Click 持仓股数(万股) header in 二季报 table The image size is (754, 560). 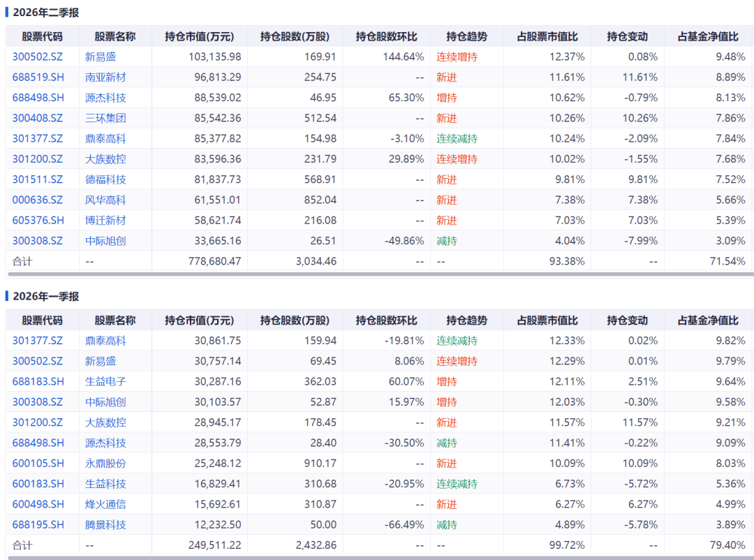click(x=295, y=36)
